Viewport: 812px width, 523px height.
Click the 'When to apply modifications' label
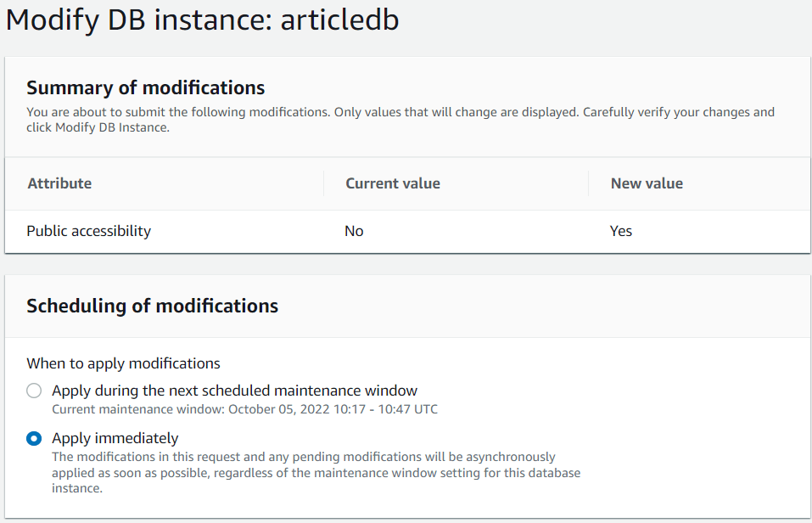click(x=124, y=363)
